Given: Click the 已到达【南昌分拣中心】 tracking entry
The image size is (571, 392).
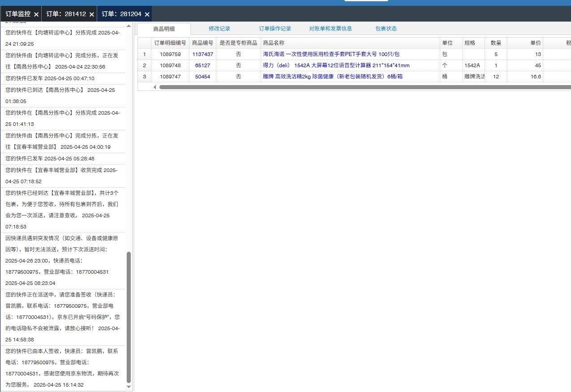Looking at the screenshot, I should pyautogui.click(x=63, y=95).
